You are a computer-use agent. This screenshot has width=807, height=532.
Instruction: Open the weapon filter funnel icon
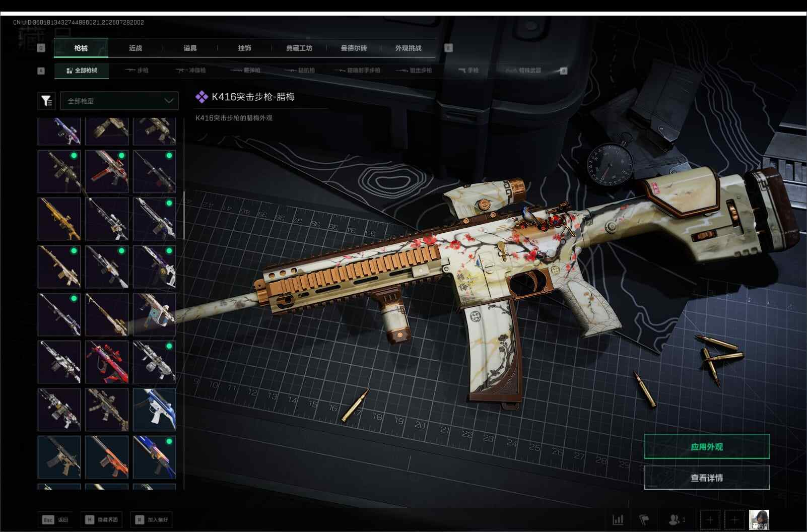point(46,101)
